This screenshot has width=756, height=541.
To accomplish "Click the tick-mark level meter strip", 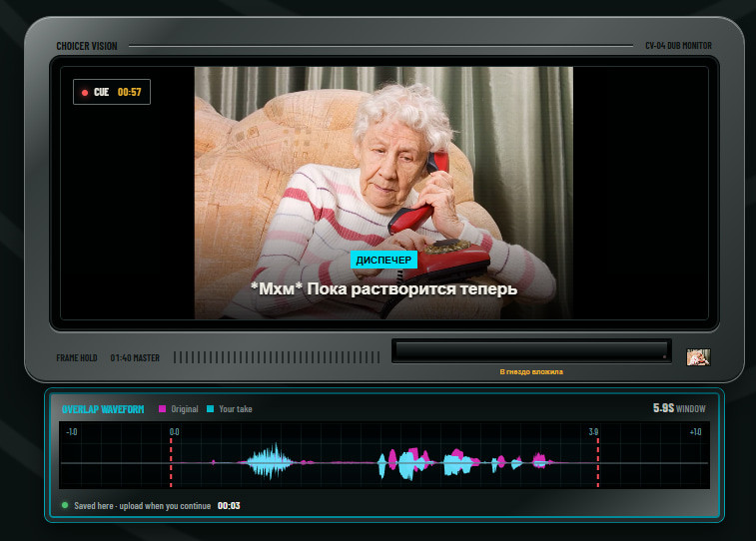I will [277, 357].
